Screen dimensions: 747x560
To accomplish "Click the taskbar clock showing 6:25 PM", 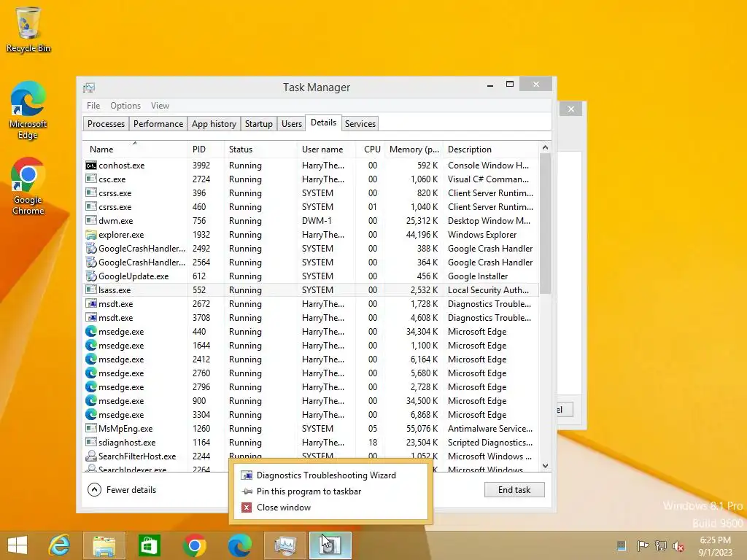I will [x=715, y=545].
